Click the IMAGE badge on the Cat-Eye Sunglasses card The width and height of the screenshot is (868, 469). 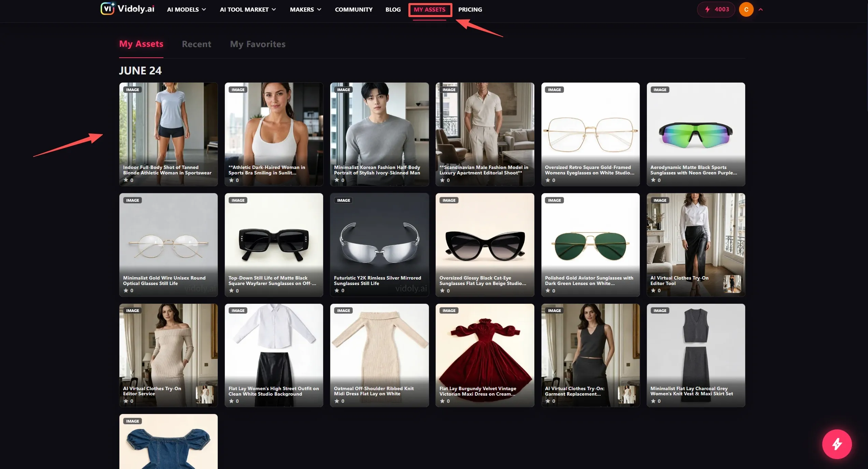click(449, 200)
